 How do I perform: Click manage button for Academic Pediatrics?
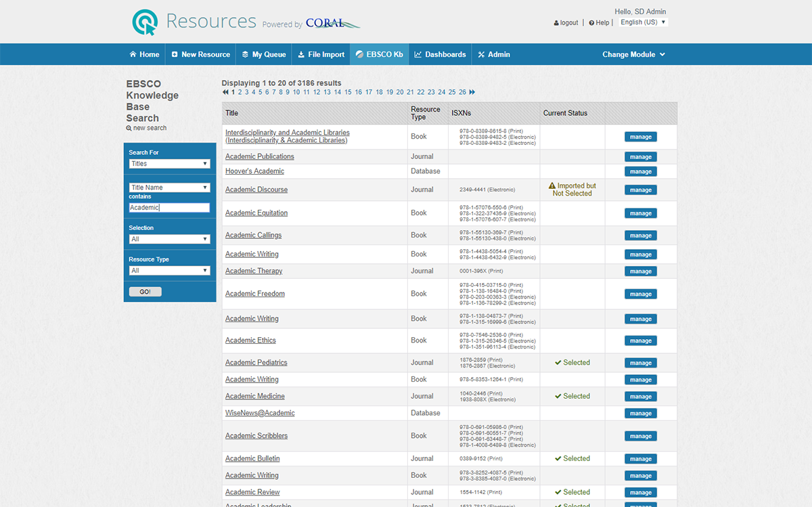pyautogui.click(x=640, y=363)
